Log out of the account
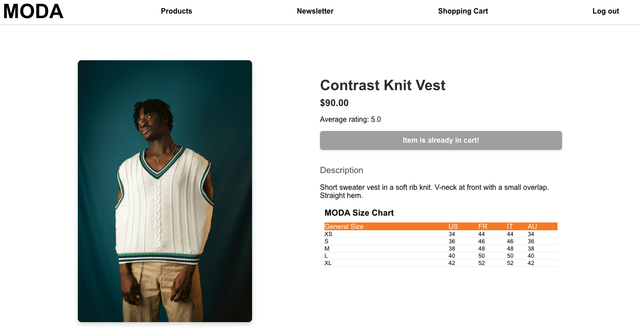Image resolution: width=644 pixels, height=333 pixels. [x=606, y=11]
